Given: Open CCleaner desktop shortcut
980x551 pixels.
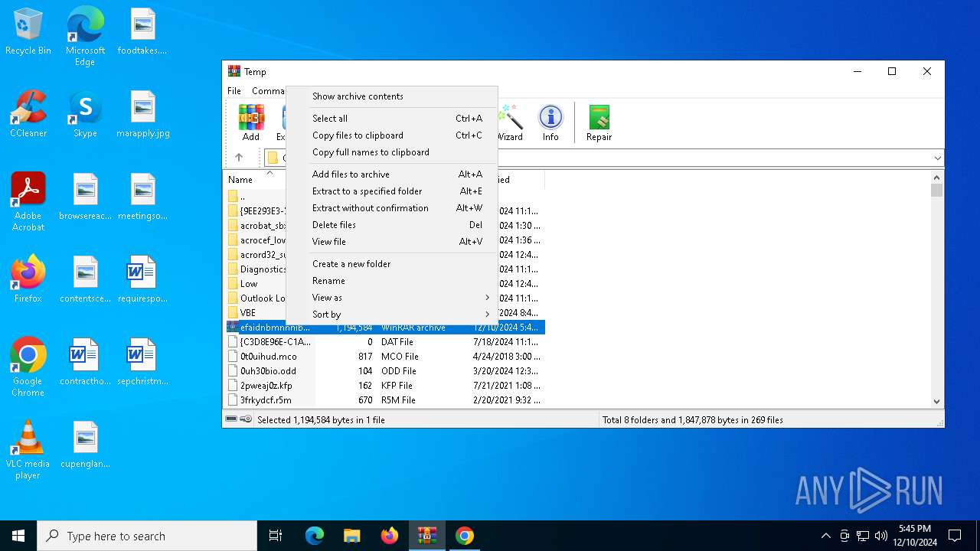Looking at the screenshot, I should click(x=28, y=114).
